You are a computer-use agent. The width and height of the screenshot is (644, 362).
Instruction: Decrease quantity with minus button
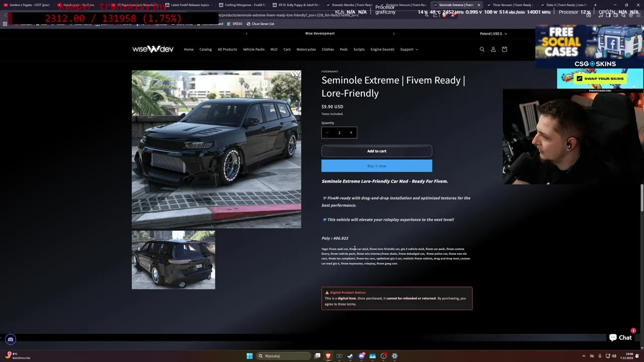click(327, 133)
